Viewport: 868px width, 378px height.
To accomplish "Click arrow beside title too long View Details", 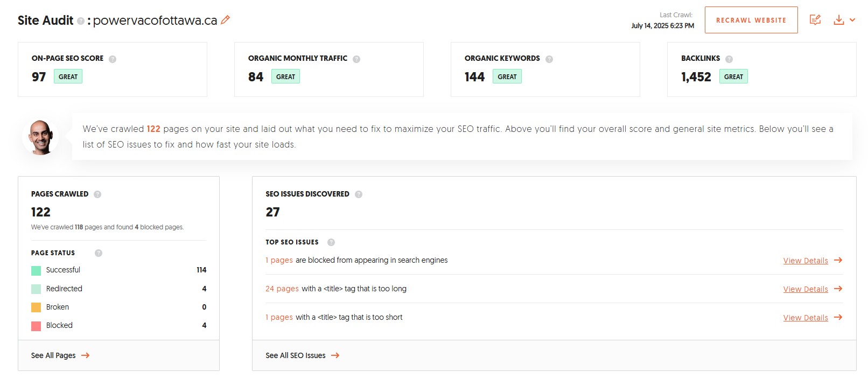I will click(x=838, y=289).
